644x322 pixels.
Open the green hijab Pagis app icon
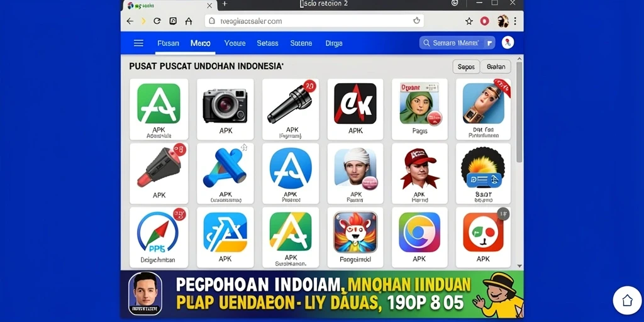tap(419, 103)
